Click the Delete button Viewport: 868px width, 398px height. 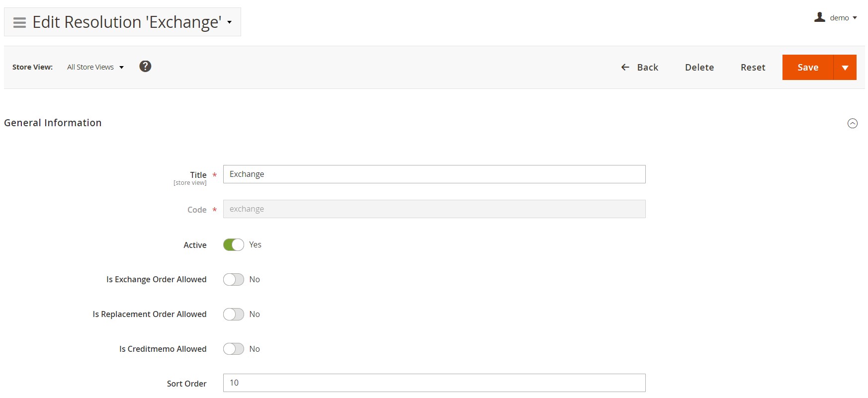click(699, 68)
